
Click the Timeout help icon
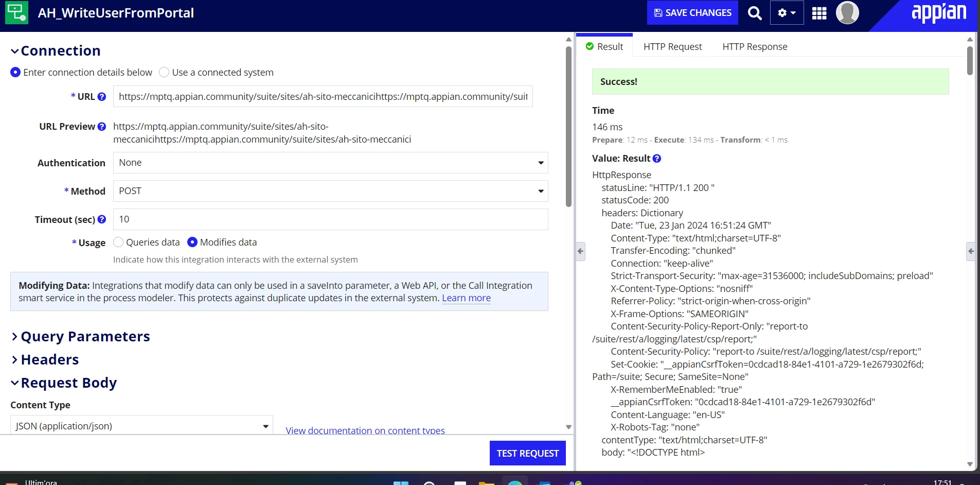point(102,219)
